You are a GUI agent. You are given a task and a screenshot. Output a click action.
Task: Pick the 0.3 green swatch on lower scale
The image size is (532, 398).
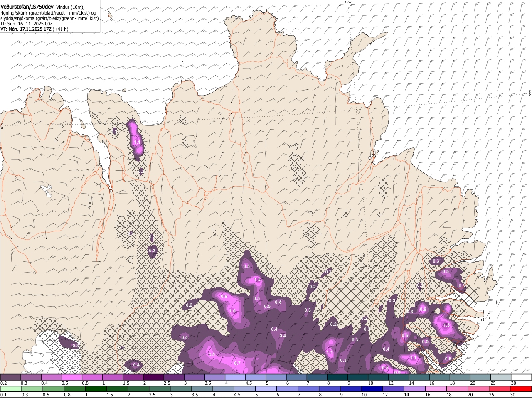coord(32,389)
